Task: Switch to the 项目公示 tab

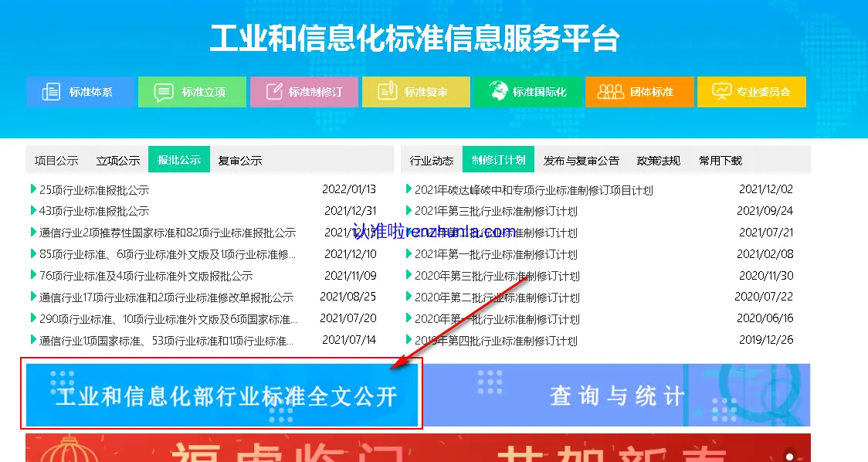Action: click(56, 161)
